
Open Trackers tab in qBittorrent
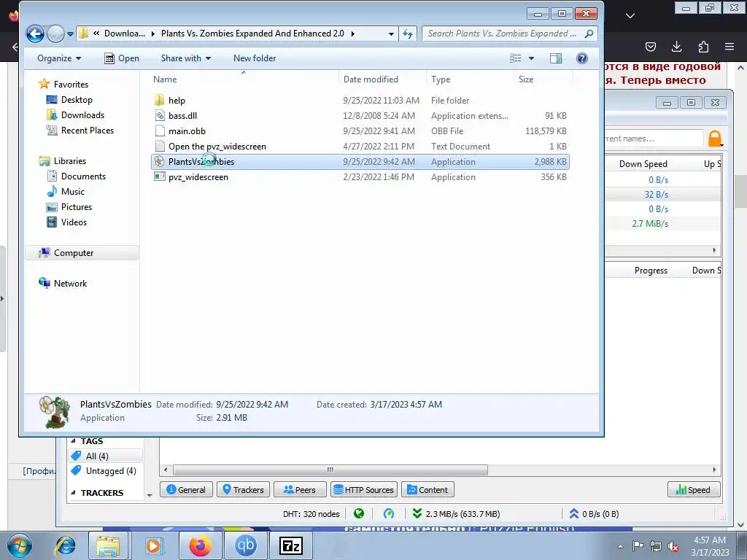click(x=243, y=489)
